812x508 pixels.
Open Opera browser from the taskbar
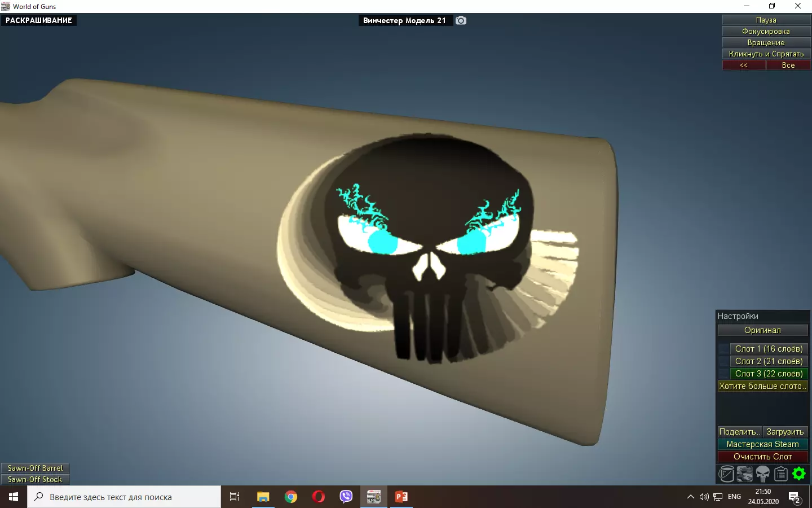tap(319, 497)
